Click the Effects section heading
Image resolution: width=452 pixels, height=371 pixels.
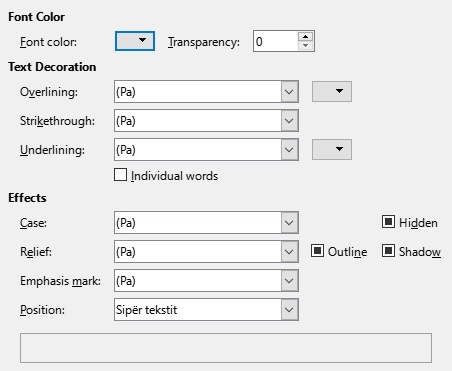coord(27,198)
